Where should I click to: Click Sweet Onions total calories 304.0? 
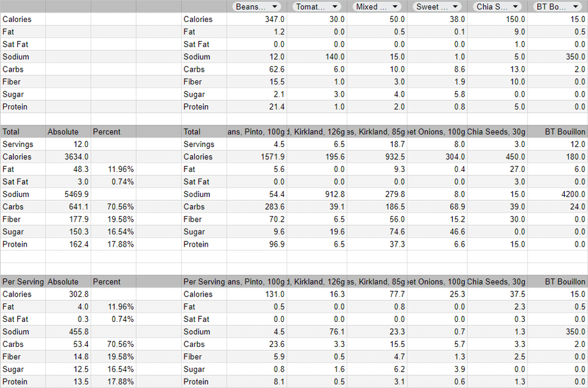[x=437, y=157]
